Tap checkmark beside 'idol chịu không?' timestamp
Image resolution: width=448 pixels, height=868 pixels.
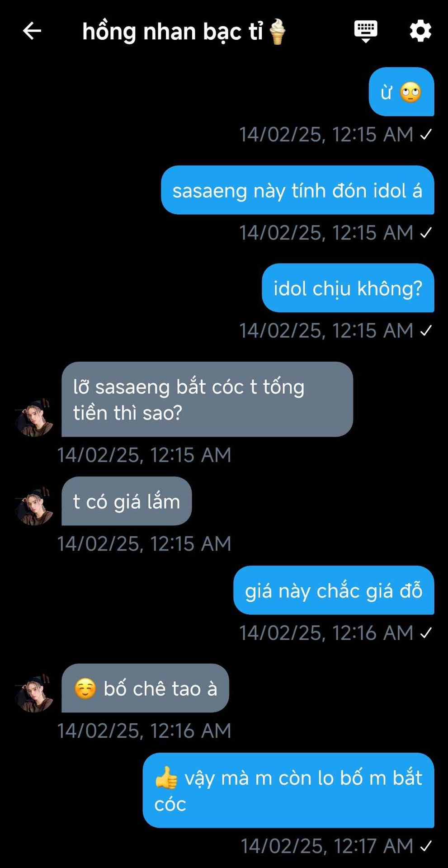[426, 331]
